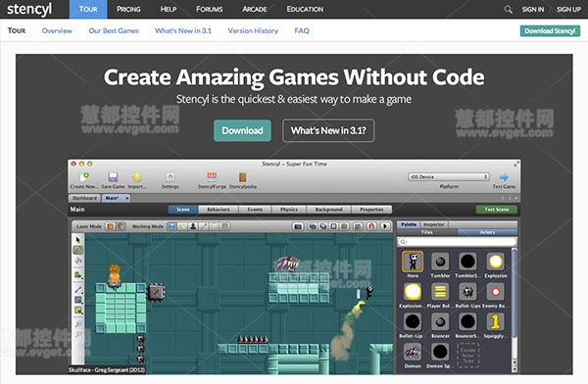Screen dimensions: 588x384
Task: Select the arrow selection tool
Action: (78, 240)
